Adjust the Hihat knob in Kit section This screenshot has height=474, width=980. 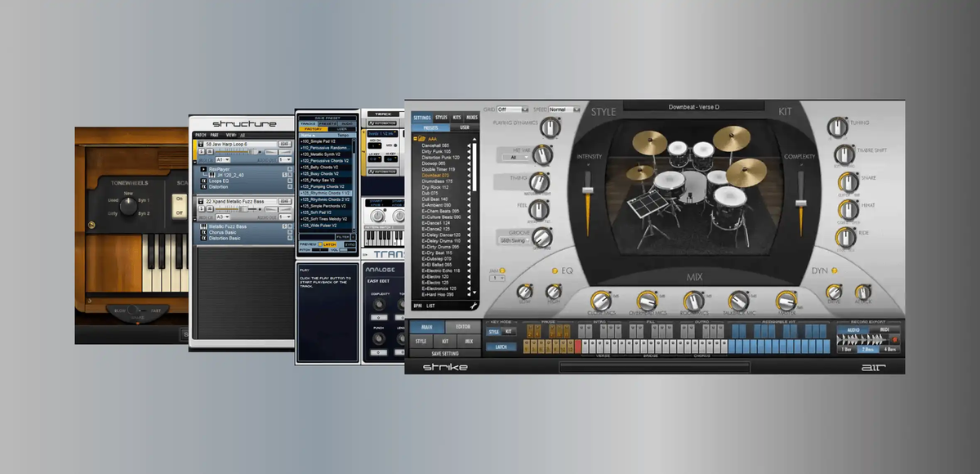[849, 210]
